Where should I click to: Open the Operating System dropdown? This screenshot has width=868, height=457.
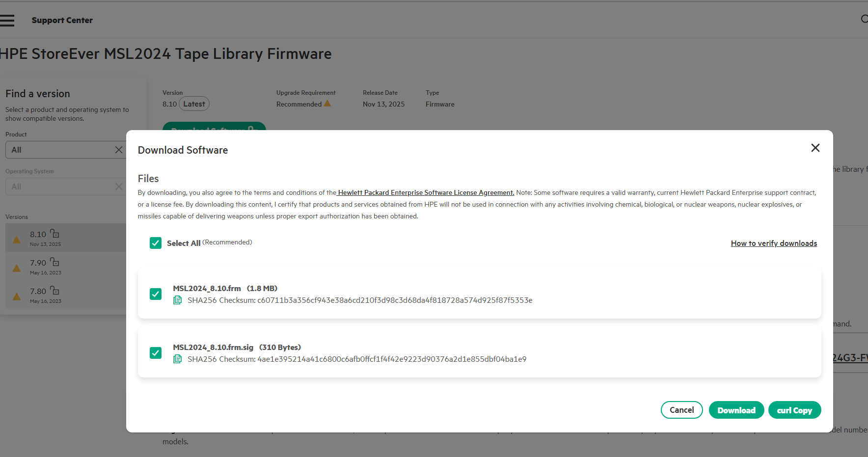click(x=59, y=187)
